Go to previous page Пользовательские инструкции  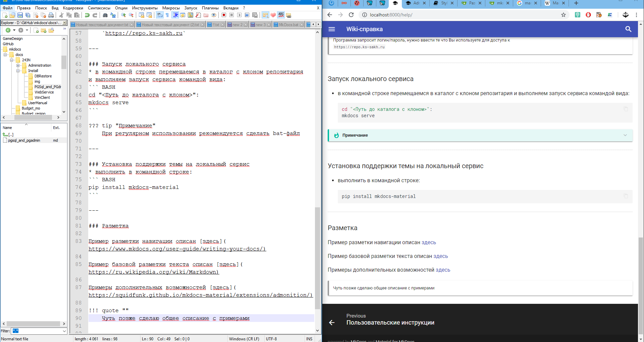click(390, 323)
